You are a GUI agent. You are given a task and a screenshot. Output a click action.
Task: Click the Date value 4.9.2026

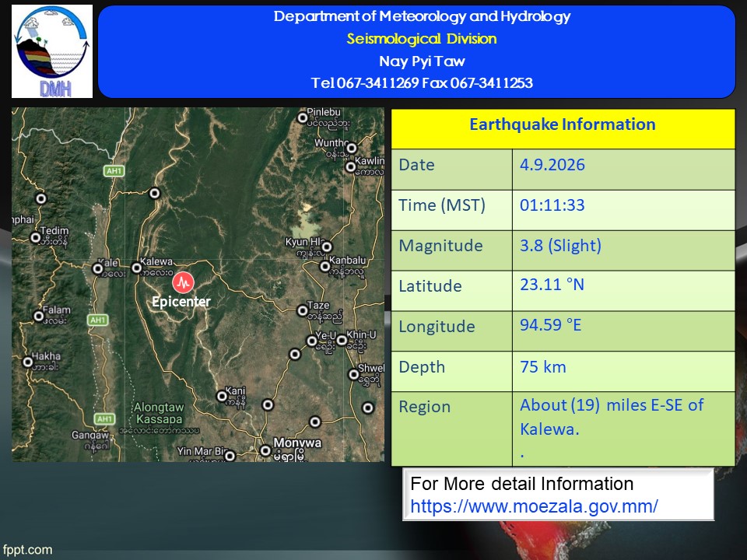click(552, 165)
